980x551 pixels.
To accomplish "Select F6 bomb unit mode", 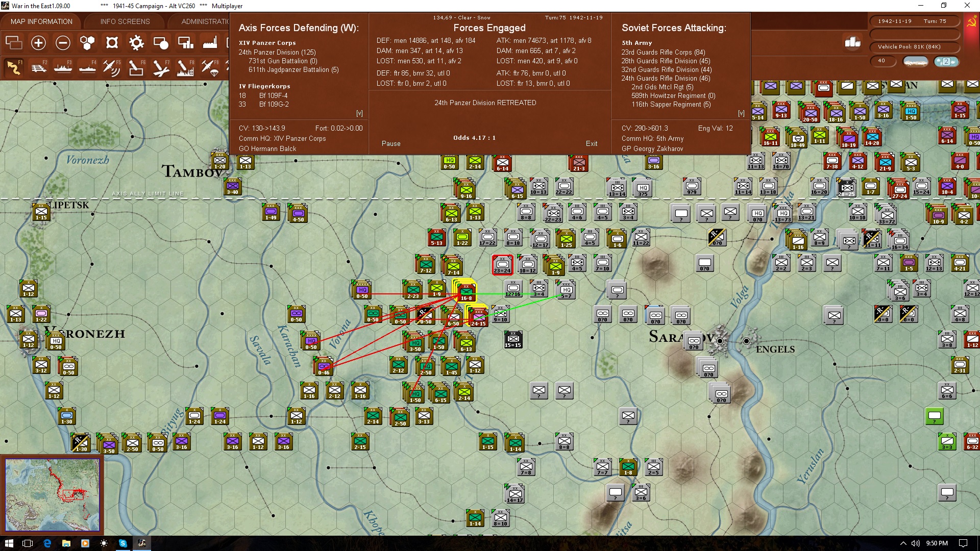I will click(136, 68).
